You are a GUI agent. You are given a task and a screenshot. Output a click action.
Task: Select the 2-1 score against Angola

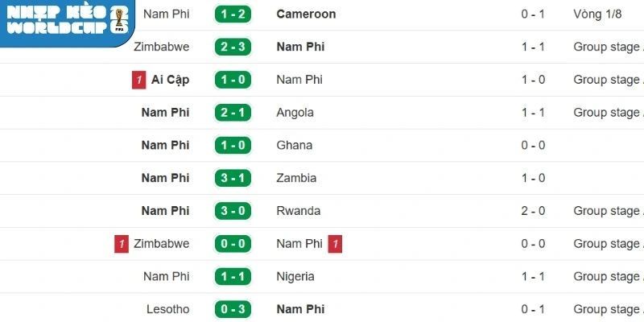click(x=234, y=113)
